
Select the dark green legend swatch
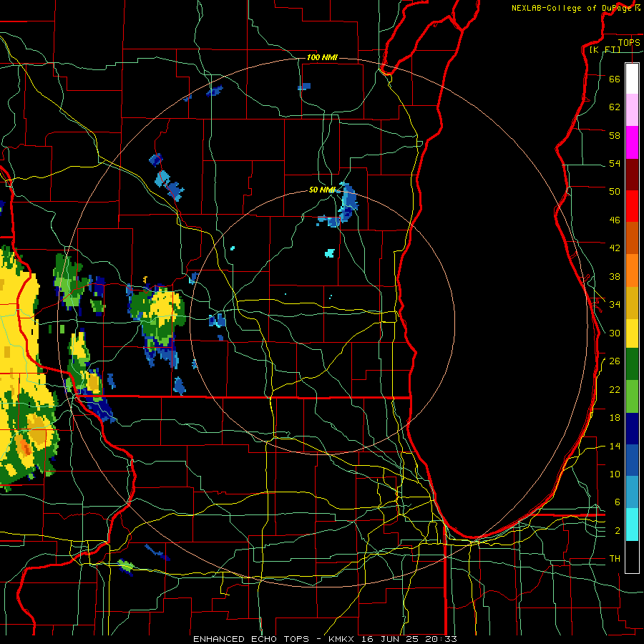(632, 364)
